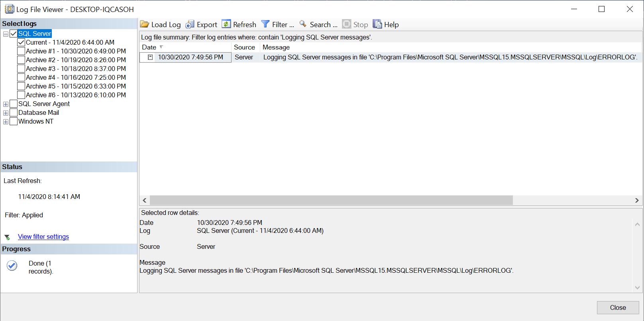
Task: Check the Archive #3 log checkbox
Action: pos(21,69)
